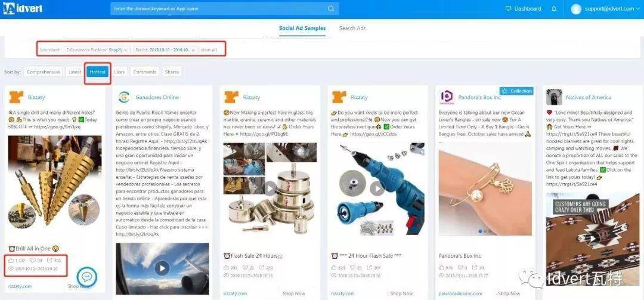This screenshot has height=300, width=644.
Task: Click the user avatar icon
Action: pyautogui.click(x=576, y=8)
